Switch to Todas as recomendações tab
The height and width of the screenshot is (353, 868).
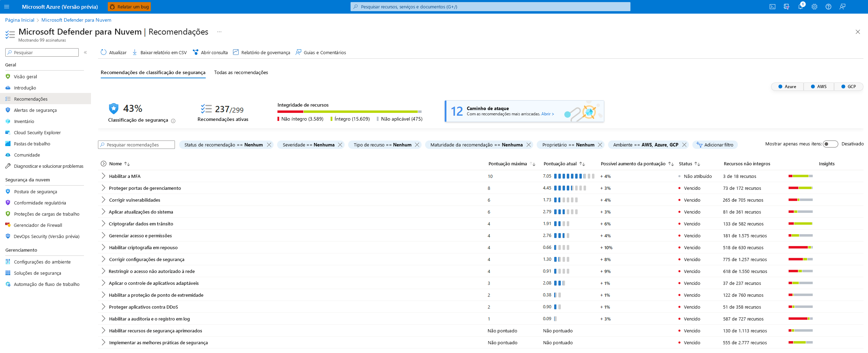pyautogui.click(x=241, y=72)
